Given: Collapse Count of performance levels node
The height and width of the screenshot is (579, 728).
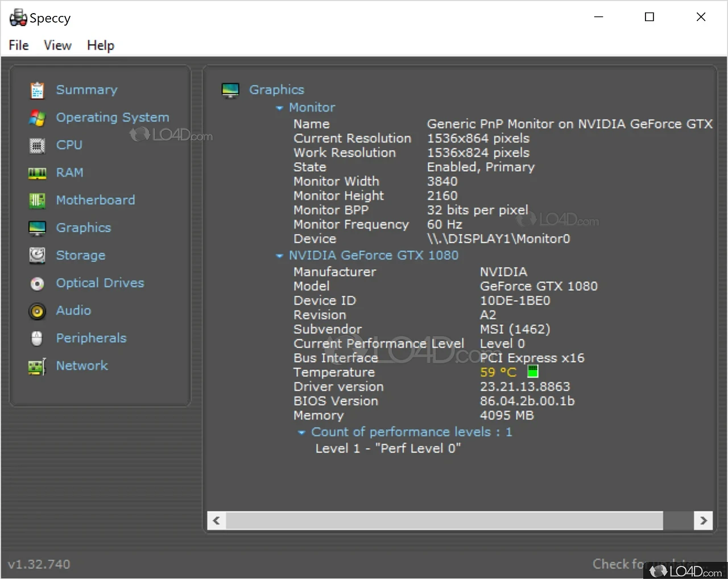Looking at the screenshot, I should pyautogui.click(x=301, y=433).
